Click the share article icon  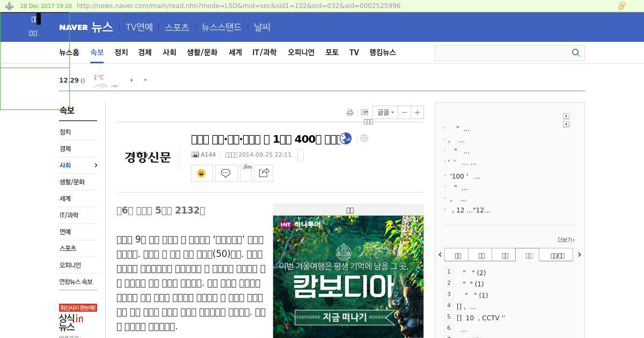[x=264, y=173]
